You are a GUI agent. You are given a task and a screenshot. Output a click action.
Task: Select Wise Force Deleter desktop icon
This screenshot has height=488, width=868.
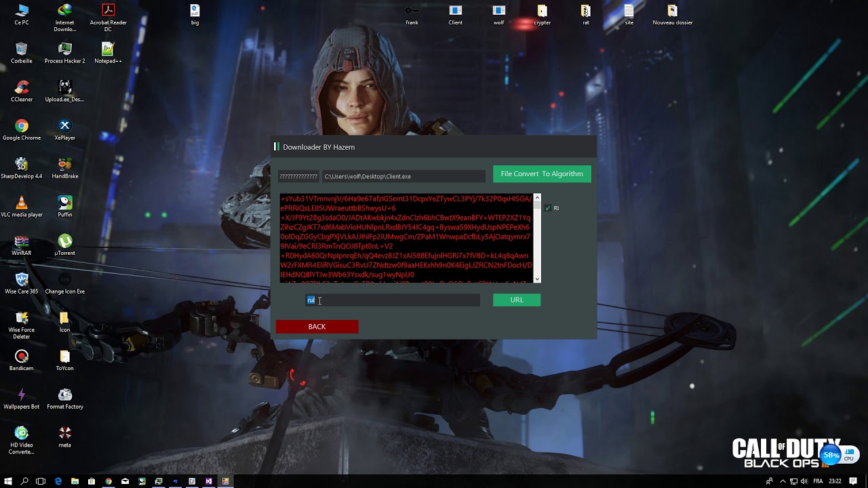coord(22,325)
